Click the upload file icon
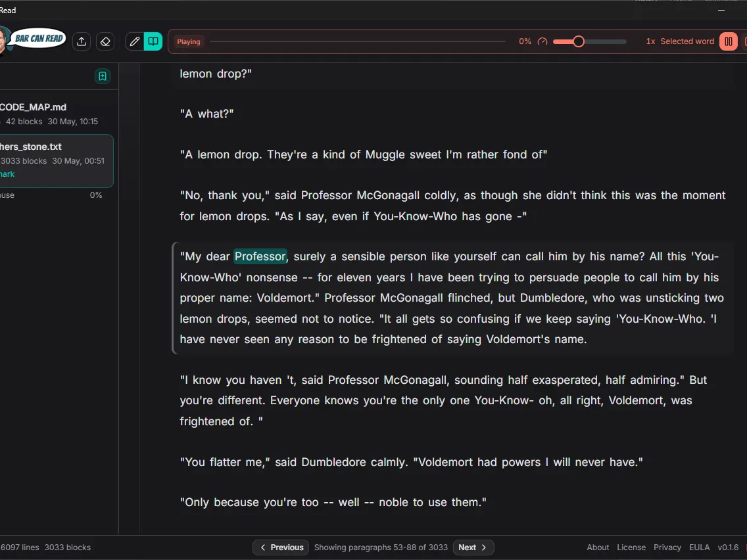Screen dimensions: 747x560 click(82, 41)
